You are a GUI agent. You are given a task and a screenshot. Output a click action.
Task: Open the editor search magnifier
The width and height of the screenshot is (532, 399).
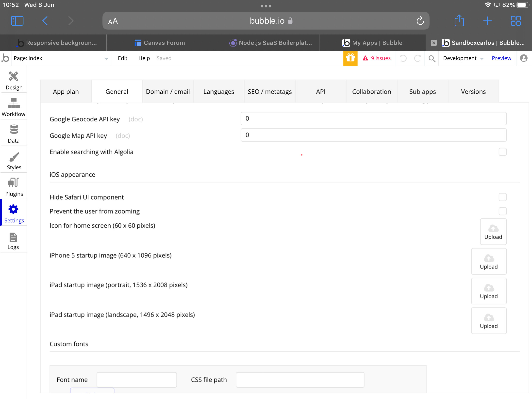coord(432,58)
